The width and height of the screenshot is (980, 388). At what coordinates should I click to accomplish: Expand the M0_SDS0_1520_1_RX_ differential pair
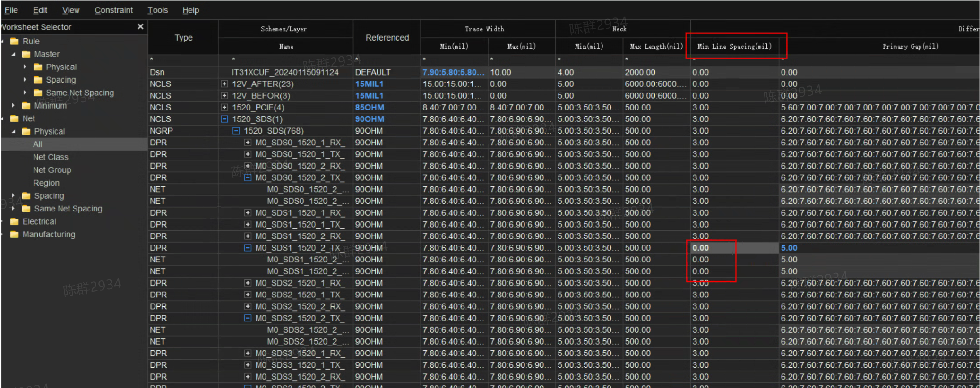tap(248, 143)
